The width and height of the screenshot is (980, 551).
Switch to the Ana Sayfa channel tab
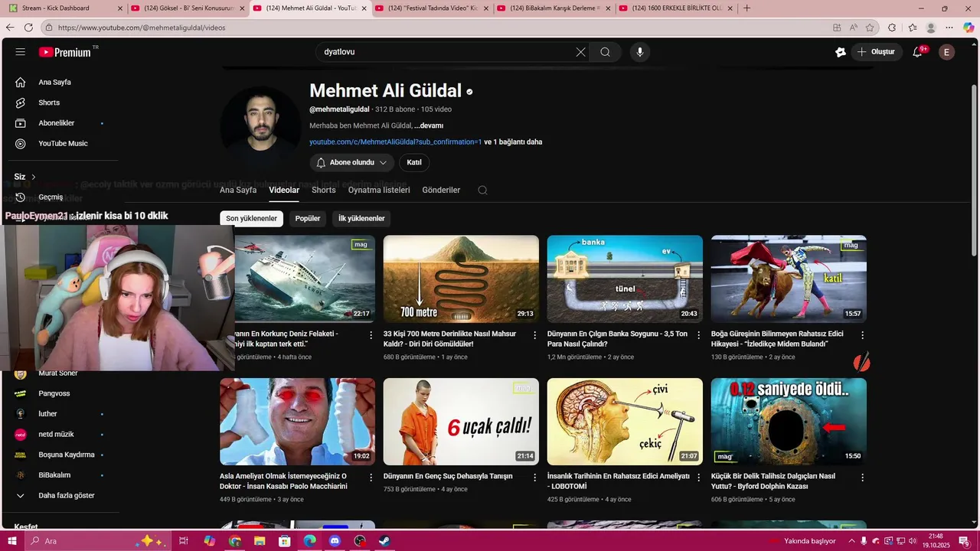pyautogui.click(x=238, y=190)
